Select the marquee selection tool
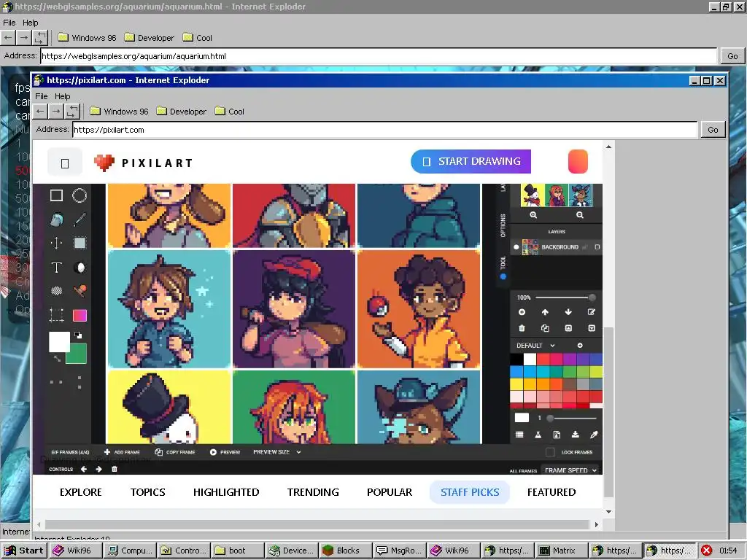The height and width of the screenshot is (560, 747). [80, 244]
